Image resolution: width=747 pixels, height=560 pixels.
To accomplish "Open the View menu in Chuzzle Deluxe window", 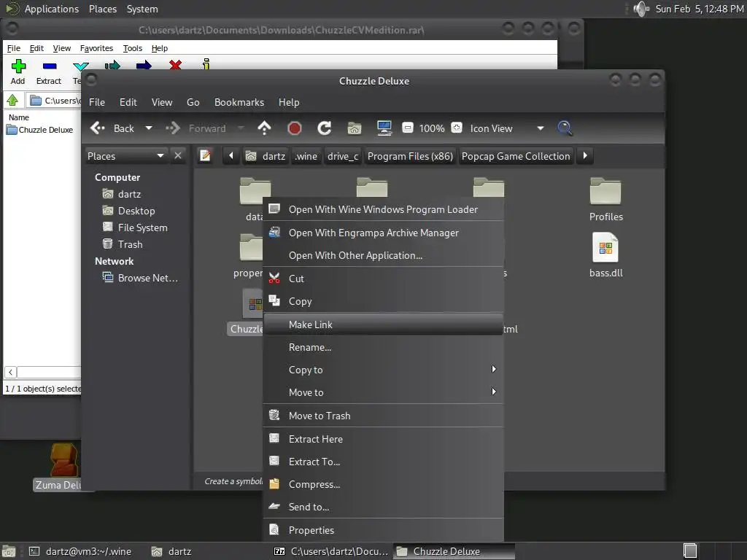I will [162, 102].
